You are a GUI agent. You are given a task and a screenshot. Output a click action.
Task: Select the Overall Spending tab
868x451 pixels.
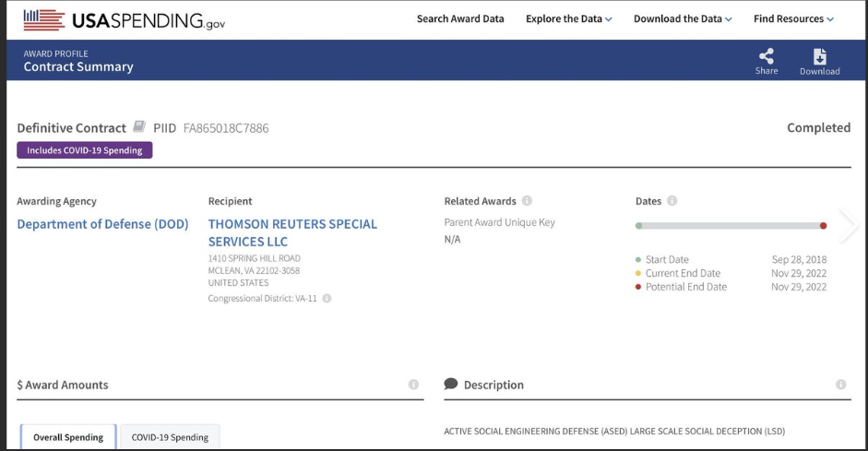(x=69, y=437)
